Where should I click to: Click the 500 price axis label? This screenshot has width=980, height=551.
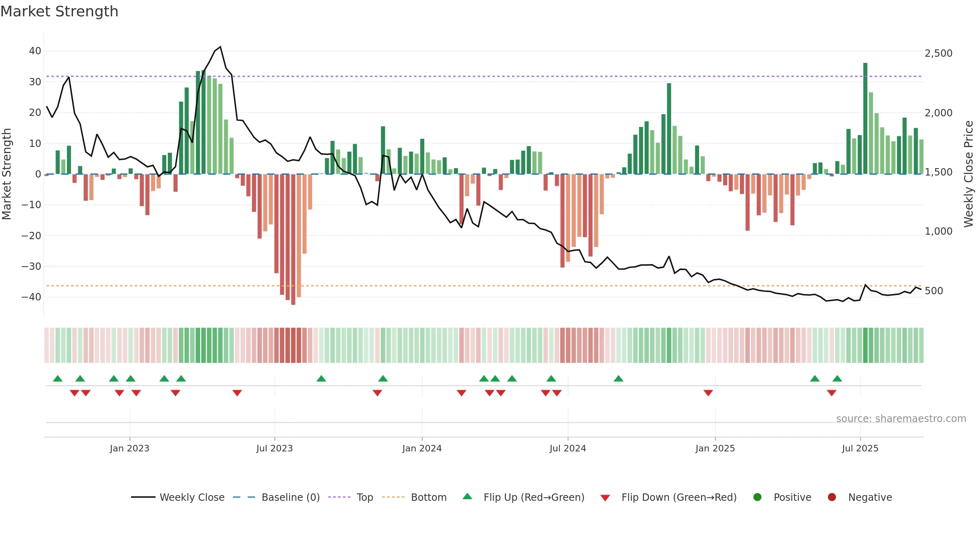[934, 291]
